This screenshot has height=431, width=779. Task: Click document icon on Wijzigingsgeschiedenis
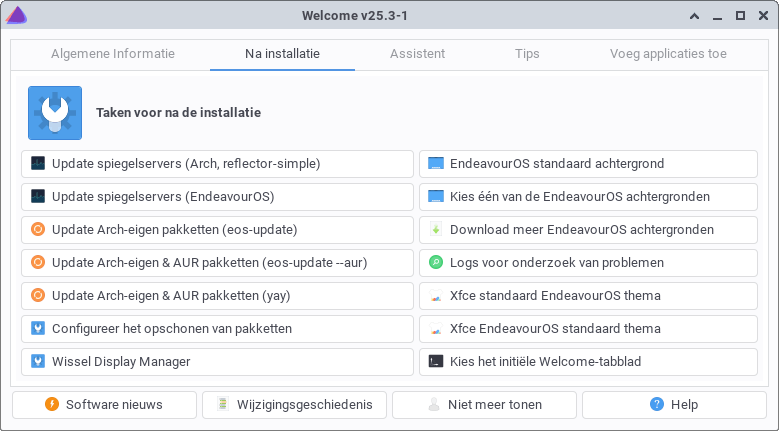tap(223, 404)
